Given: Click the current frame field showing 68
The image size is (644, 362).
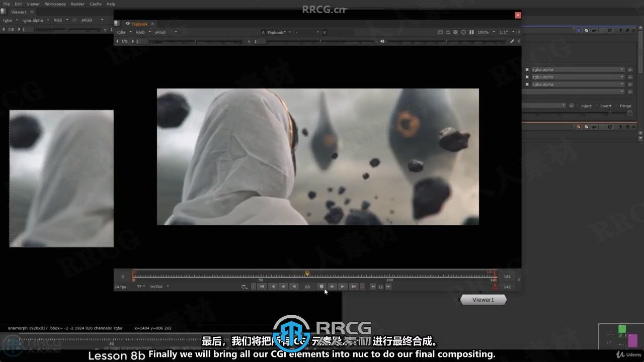Looking at the screenshot, I should (307, 287).
